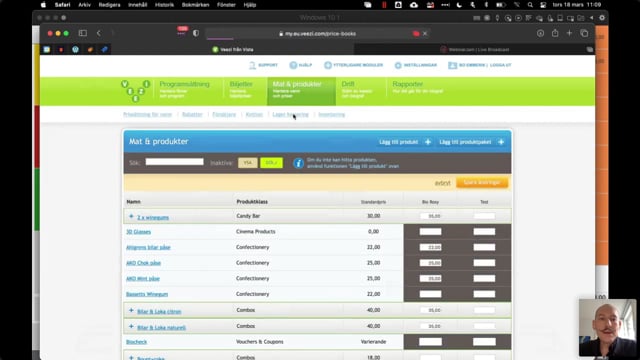The height and width of the screenshot is (360, 640).
Task: Click the orange Spara ändringar button
Action: click(x=482, y=182)
